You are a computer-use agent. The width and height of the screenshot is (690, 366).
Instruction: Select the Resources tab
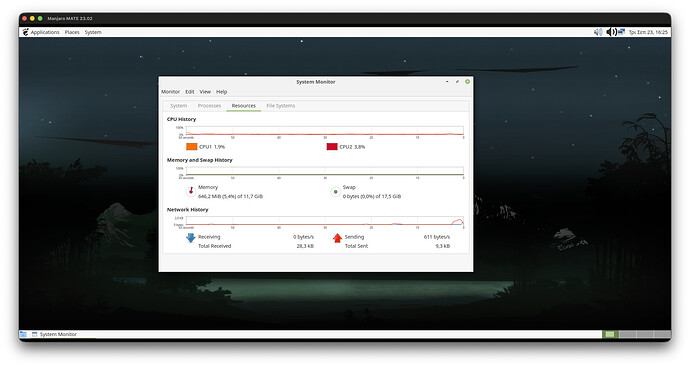244,106
